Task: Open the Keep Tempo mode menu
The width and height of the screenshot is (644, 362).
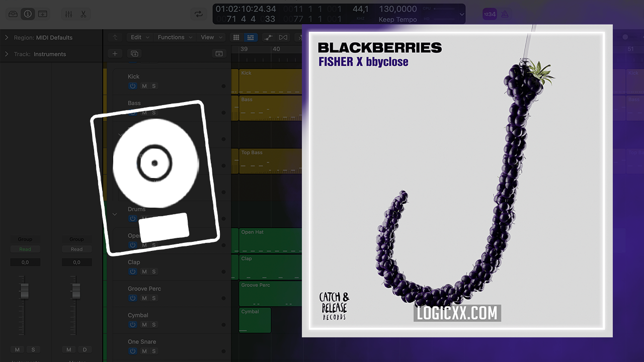Action: (x=397, y=20)
